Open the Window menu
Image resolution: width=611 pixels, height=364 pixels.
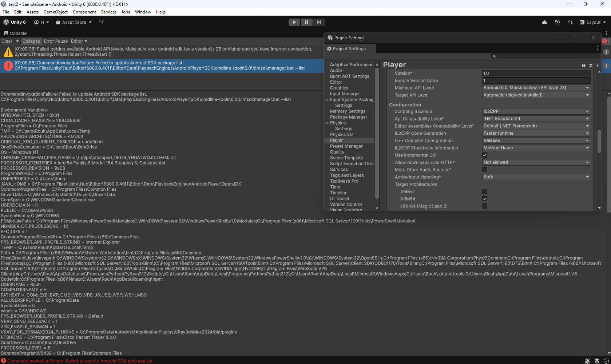pos(143,12)
